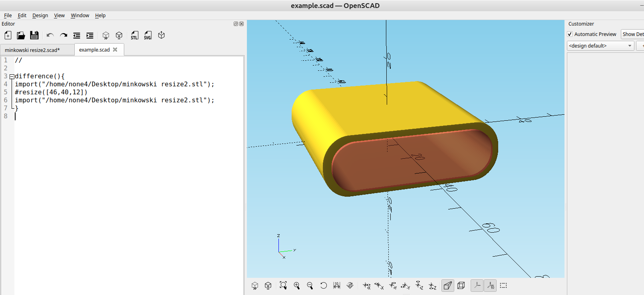Toggle the Automatic Preview checkbox

click(570, 34)
